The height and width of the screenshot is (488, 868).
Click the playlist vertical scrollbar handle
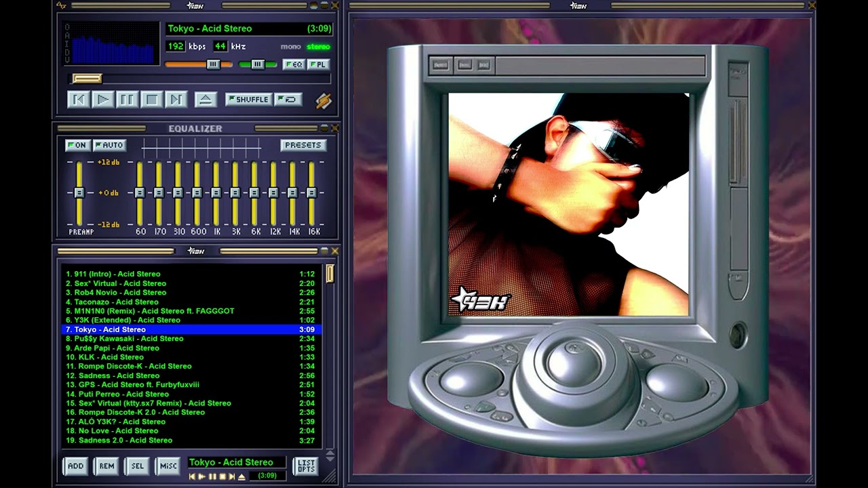(x=330, y=273)
